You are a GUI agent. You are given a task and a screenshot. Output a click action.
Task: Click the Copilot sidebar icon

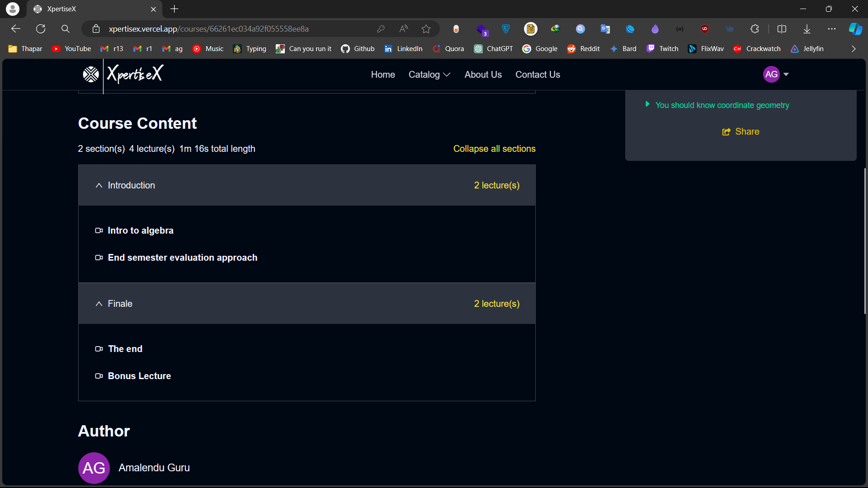(x=855, y=29)
